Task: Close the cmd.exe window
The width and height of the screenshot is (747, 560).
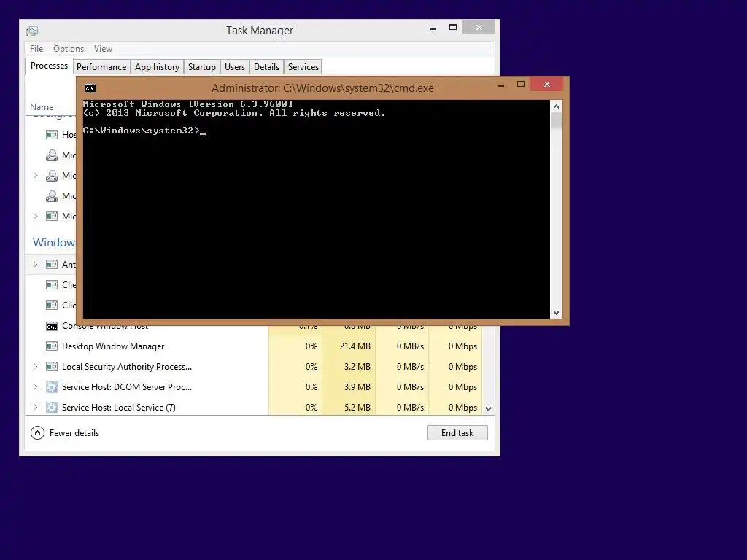Action: pyautogui.click(x=547, y=85)
